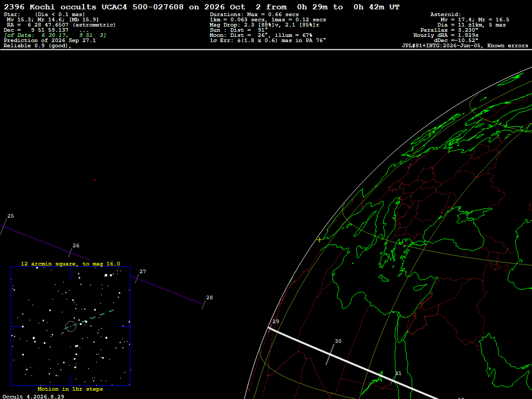Click the 31 minute marker on the path
Viewport: 532px width, 399px height.
pos(398,373)
